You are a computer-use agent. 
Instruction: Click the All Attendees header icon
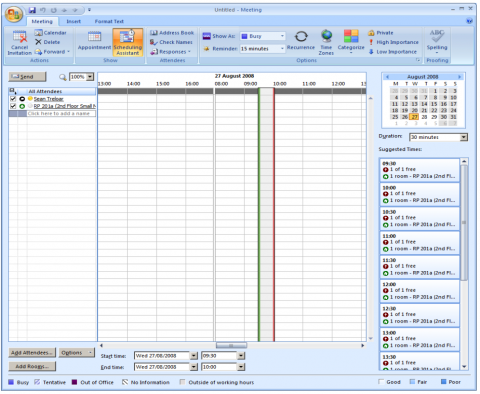coord(12,91)
